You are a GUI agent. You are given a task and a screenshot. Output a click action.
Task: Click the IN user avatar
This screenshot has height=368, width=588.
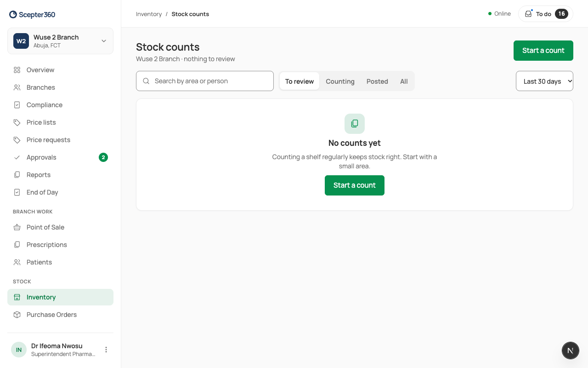coord(19,350)
